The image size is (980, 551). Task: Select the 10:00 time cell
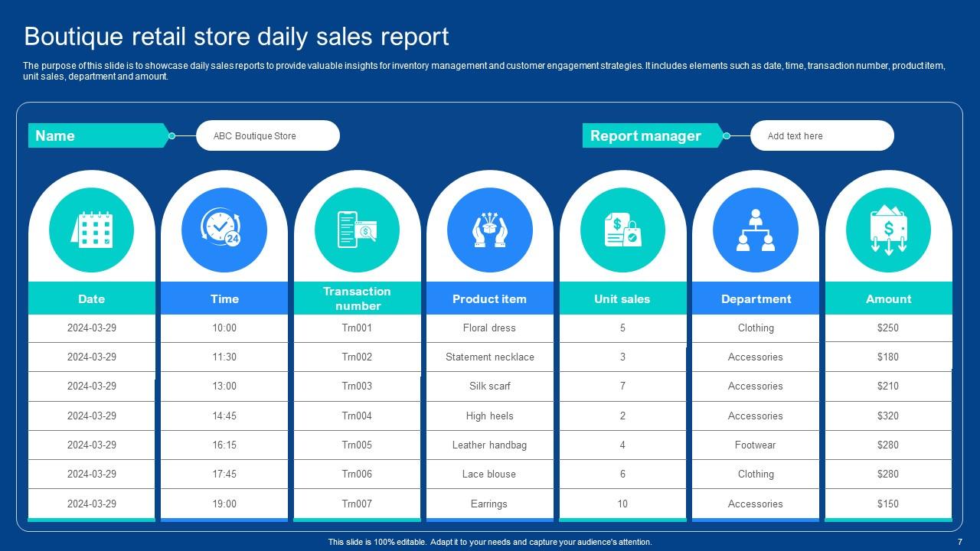pos(224,328)
